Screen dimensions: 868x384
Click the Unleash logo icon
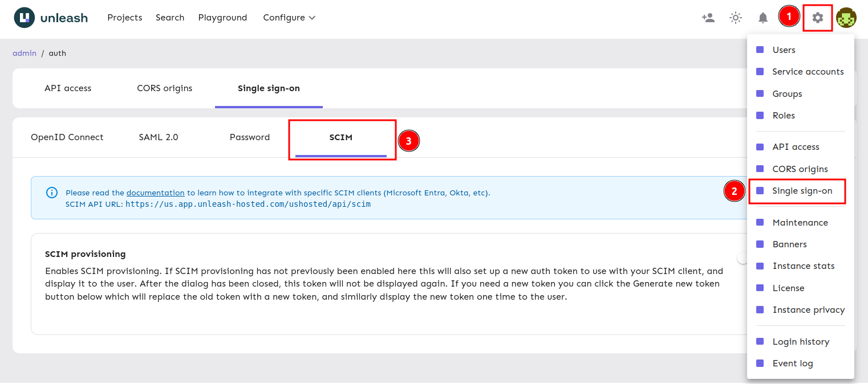pos(24,17)
